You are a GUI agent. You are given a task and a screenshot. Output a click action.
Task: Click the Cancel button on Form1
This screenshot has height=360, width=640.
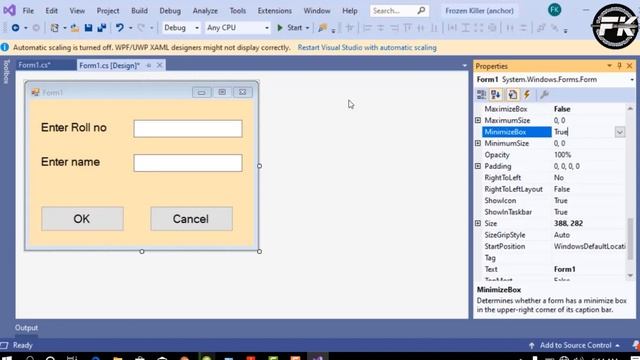click(191, 219)
